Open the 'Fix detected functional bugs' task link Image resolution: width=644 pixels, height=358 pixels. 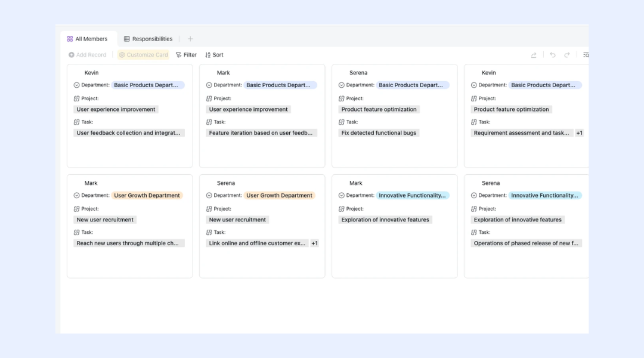[379, 133]
